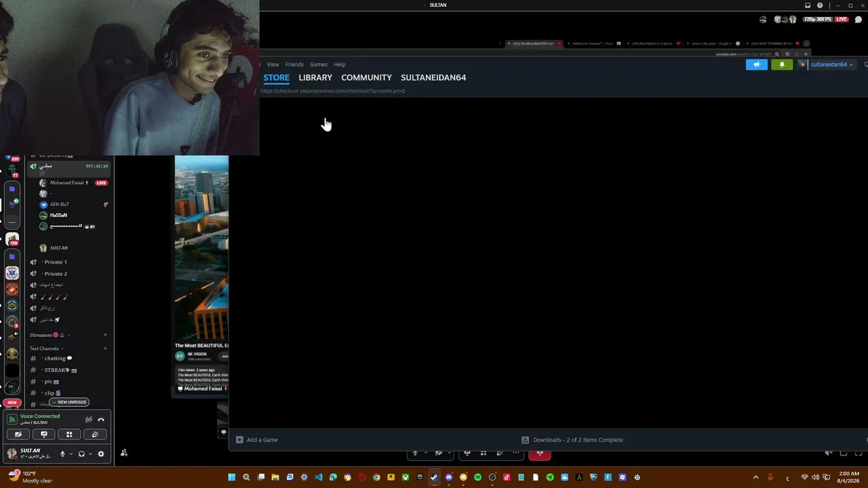Screen dimensions: 868x488
Task: Open File Explorer from the taskbar
Action: [275, 477]
